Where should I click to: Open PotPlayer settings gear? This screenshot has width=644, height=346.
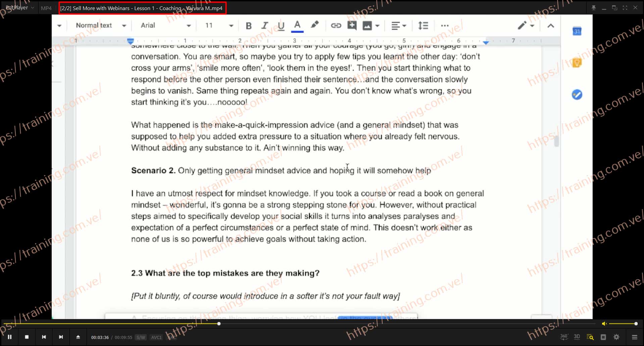(x=616, y=337)
